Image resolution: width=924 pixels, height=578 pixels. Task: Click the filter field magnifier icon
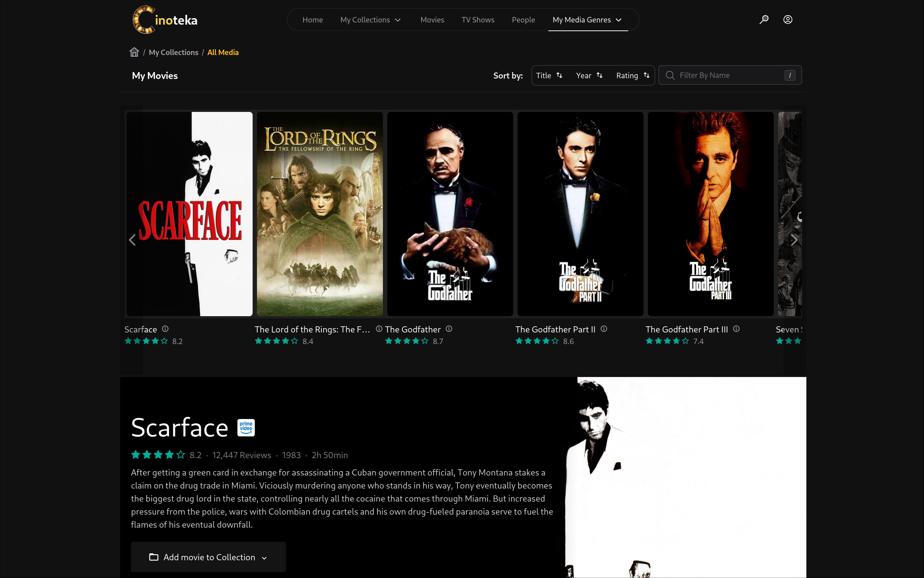pos(670,75)
